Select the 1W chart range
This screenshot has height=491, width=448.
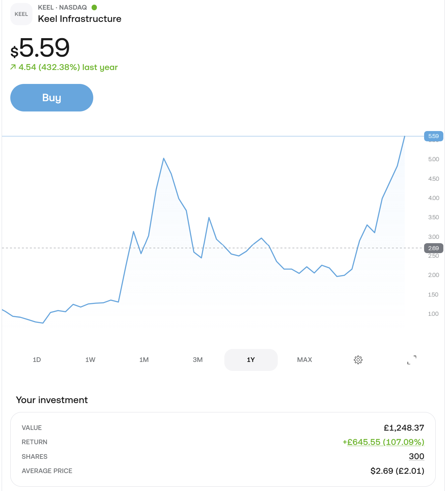(x=90, y=360)
